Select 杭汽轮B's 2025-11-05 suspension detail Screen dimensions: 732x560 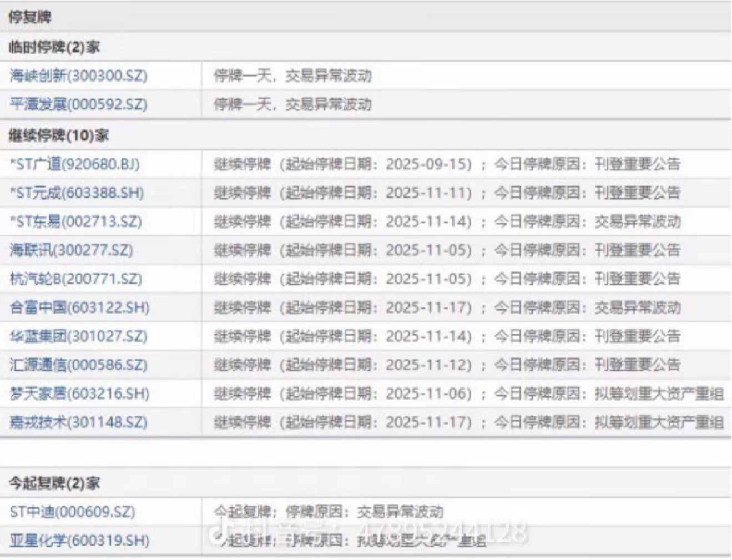click(x=447, y=279)
